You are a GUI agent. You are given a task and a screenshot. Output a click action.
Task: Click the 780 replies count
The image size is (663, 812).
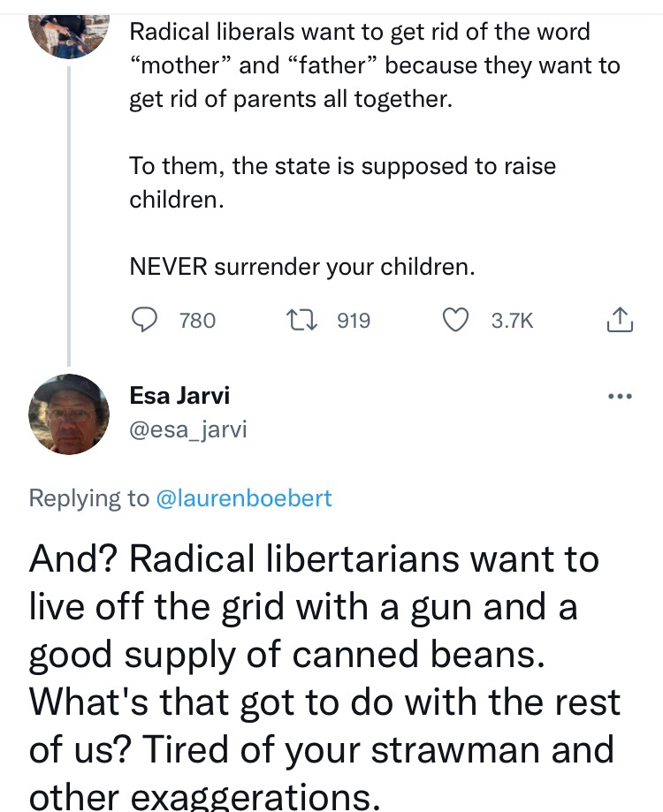click(x=197, y=321)
